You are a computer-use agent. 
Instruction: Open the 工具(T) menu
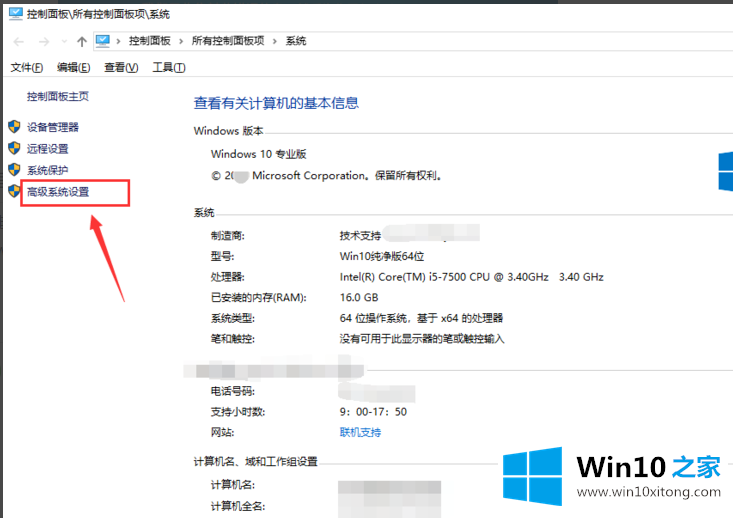point(169,68)
